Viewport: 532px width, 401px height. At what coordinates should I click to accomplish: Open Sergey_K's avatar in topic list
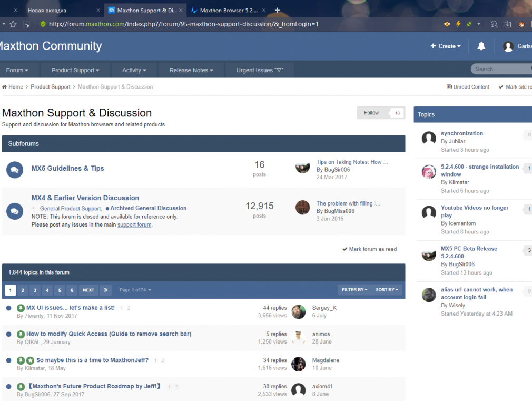(x=299, y=311)
